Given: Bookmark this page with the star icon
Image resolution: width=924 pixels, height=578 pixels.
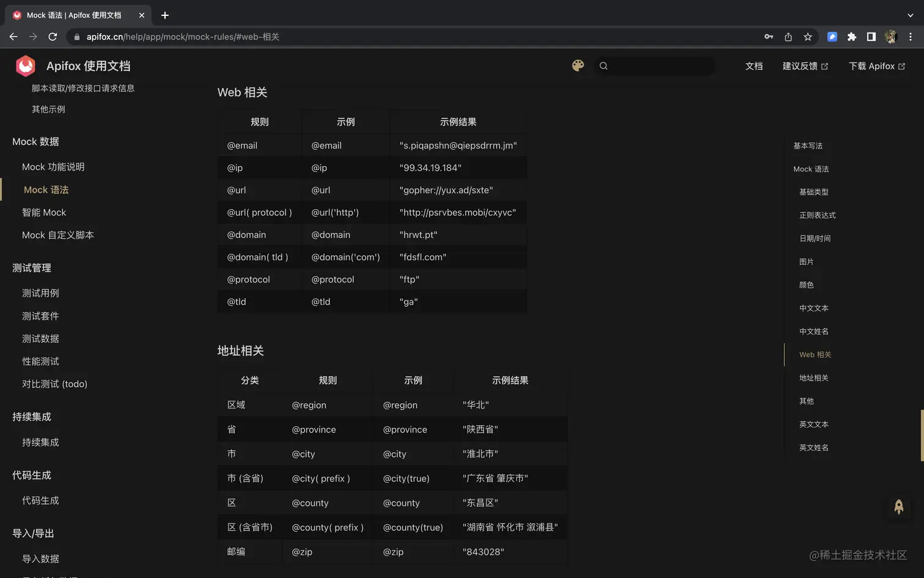Looking at the screenshot, I should (808, 37).
